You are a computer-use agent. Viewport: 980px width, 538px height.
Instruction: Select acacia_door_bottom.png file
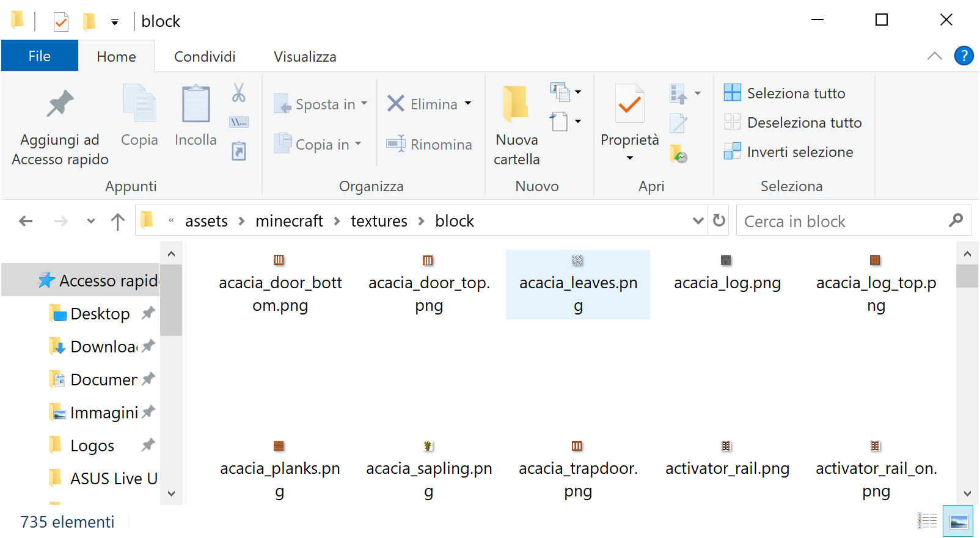pos(280,285)
